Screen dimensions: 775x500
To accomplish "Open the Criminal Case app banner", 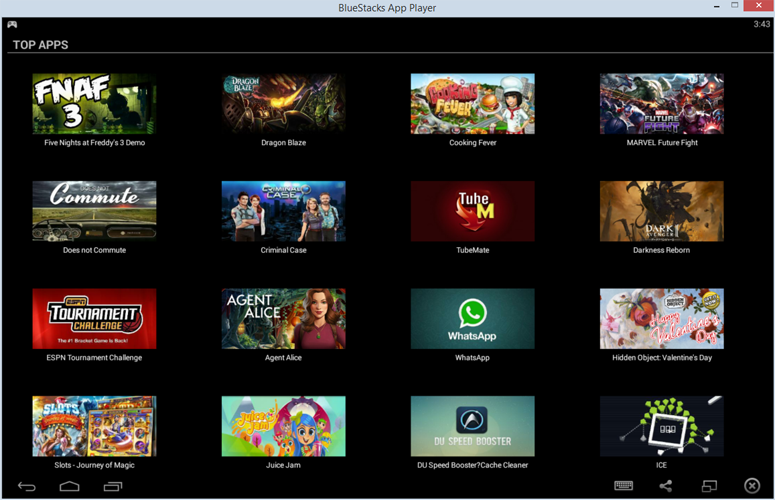I will (x=283, y=211).
